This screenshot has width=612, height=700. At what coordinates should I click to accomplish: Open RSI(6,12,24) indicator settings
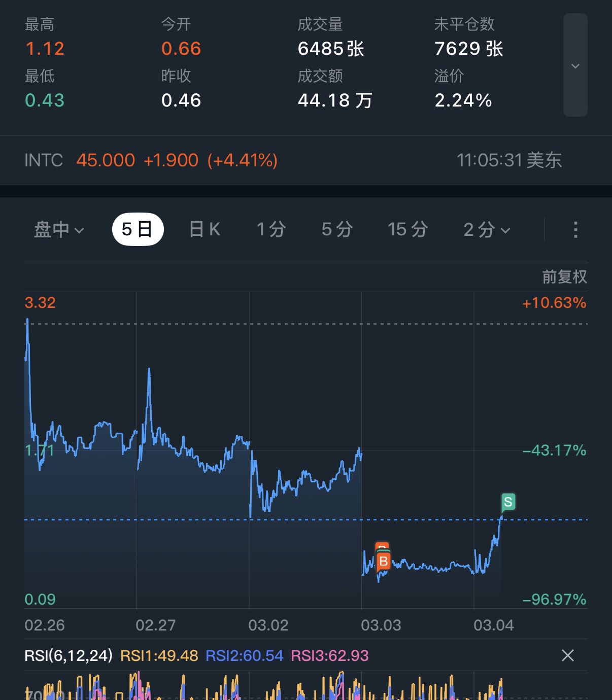(x=69, y=655)
